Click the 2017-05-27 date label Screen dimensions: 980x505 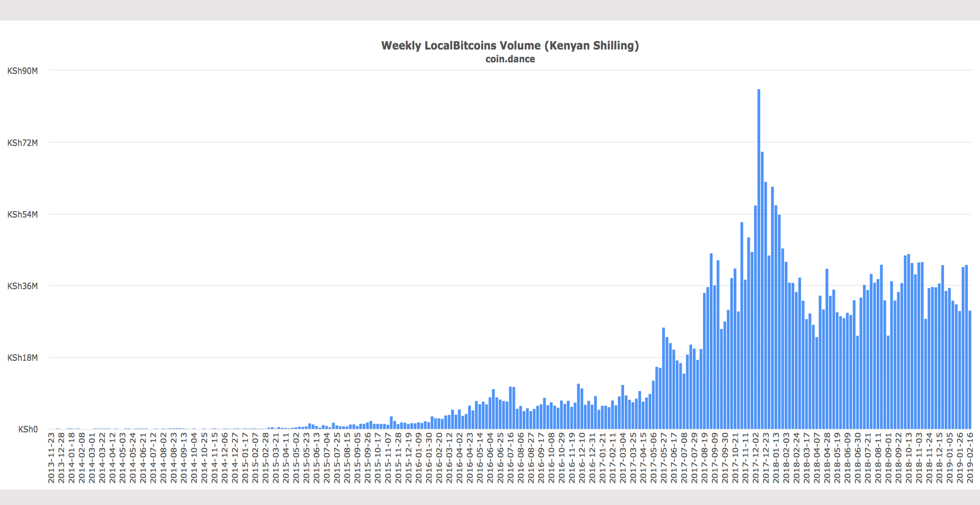click(663, 458)
